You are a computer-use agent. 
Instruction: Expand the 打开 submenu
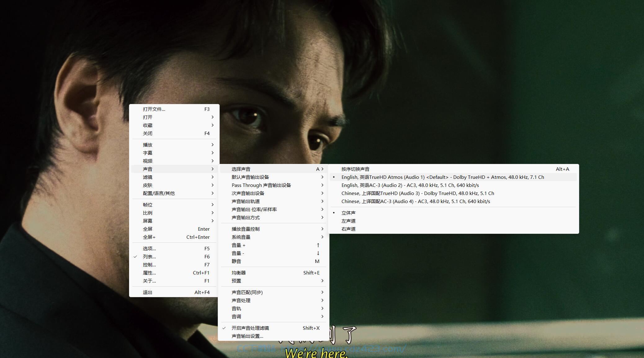click(x=174, y=117)
